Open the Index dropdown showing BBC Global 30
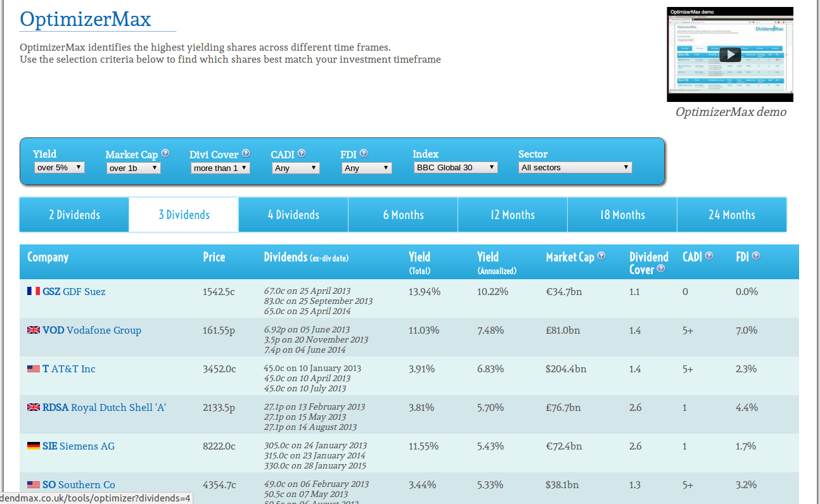This screenshot has width=820, height=504. click(456, 167)
